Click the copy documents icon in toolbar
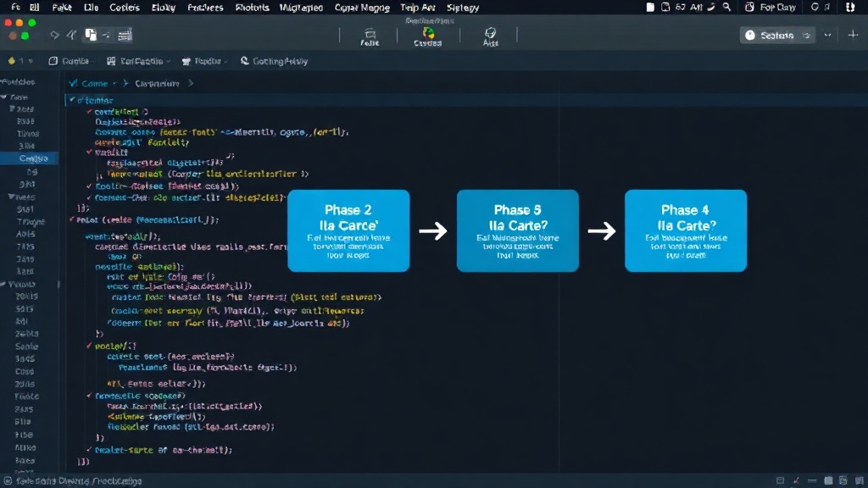This screenshot has width=868, height=488. click(x=90, y=35)
